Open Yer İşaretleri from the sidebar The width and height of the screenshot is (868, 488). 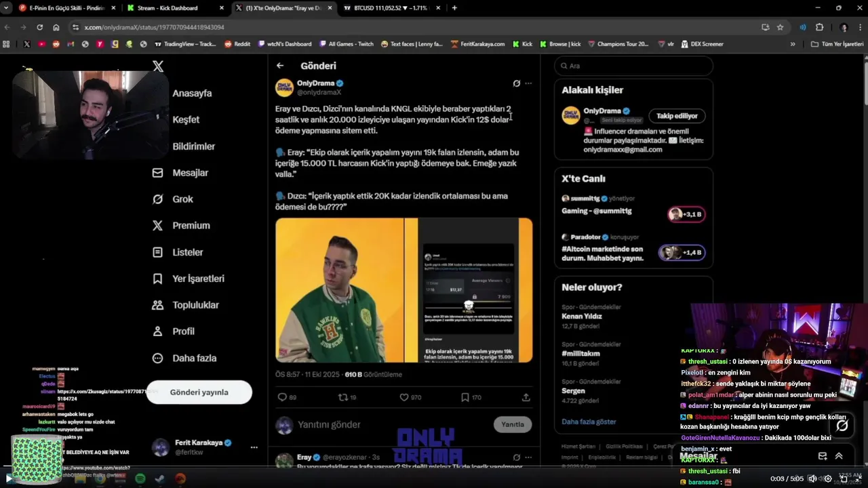pyautogui.click(x=188, y=279)
